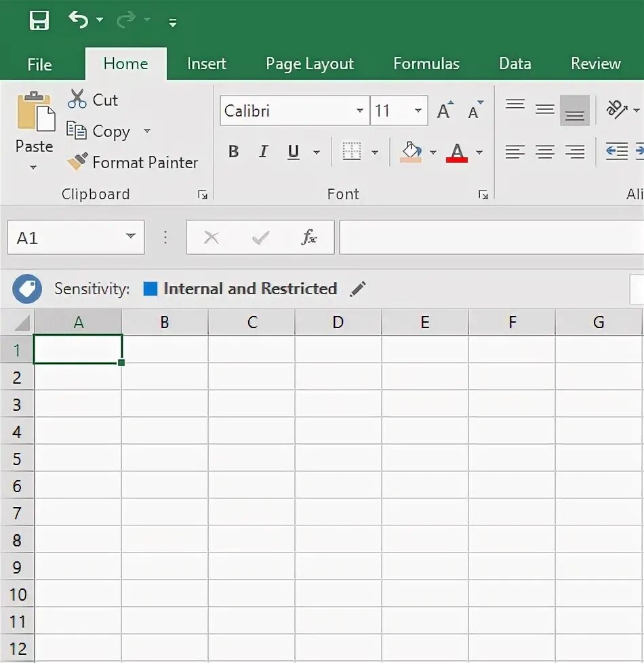The image size is (644, 663).
Task: Click the Redo arrow icon
Action: pos(126,20)
